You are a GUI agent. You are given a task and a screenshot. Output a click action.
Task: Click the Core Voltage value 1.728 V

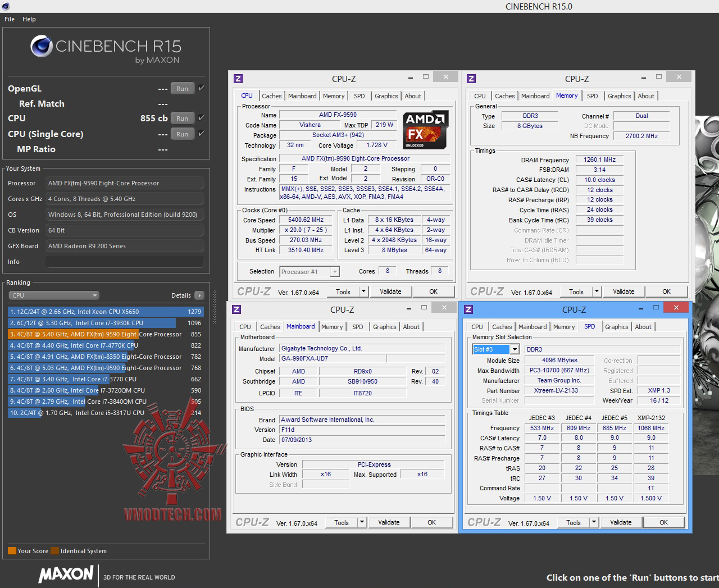[377, 145]
